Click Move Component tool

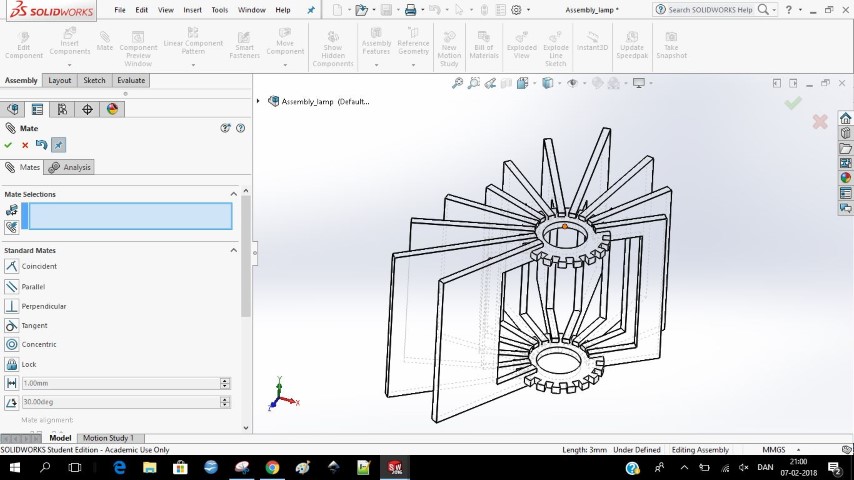click(285, 41)
